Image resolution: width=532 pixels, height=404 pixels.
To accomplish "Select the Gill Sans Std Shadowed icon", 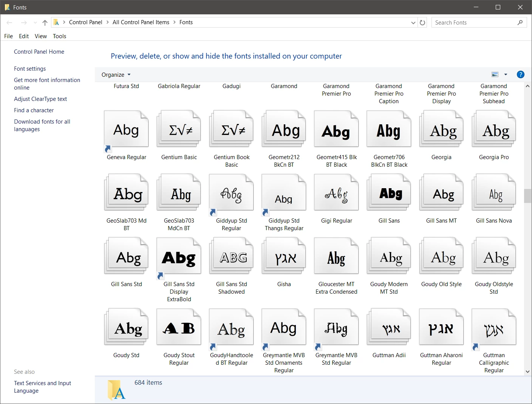I will click(231, 256).
